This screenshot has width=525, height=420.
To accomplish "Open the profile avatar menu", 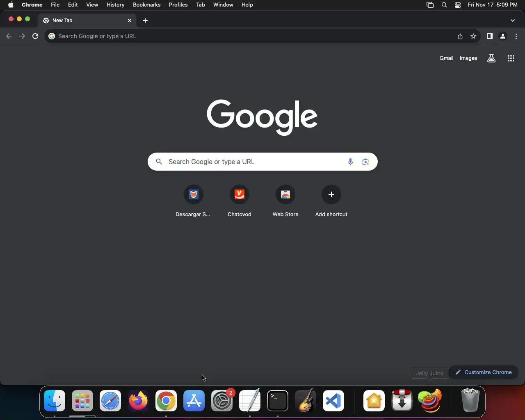I will pos(503,36).
